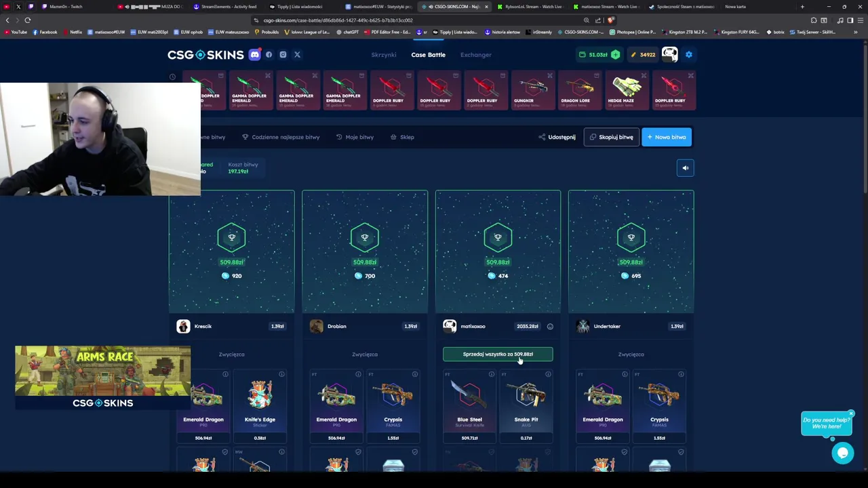Image resolution: width=868 pixels, height=488 pixels.
Task: Go back using the browser back arrow
Action: point(7,20)
